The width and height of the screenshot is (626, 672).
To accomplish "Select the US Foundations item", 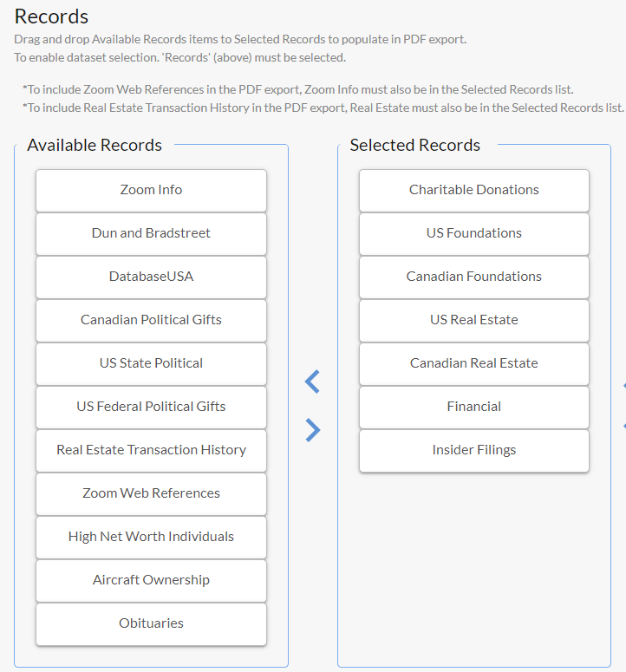I will [474, 233].
